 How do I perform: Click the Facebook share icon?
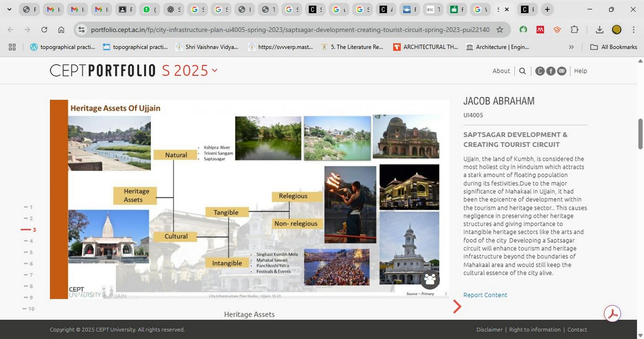tap(551, 71)
